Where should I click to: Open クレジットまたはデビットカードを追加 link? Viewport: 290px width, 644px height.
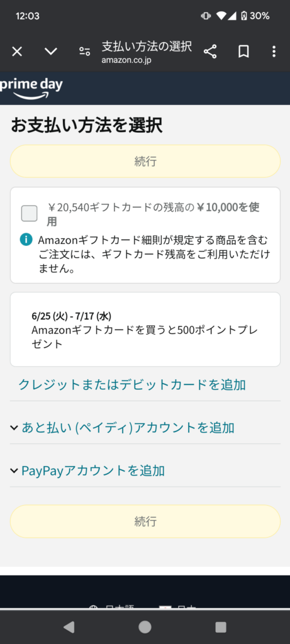(132, 385)
